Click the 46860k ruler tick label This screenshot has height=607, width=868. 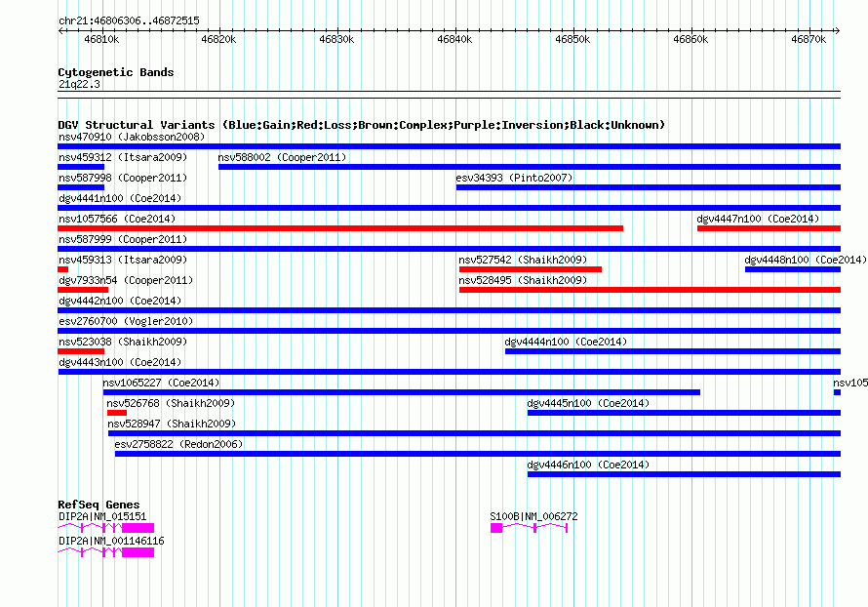690,39
